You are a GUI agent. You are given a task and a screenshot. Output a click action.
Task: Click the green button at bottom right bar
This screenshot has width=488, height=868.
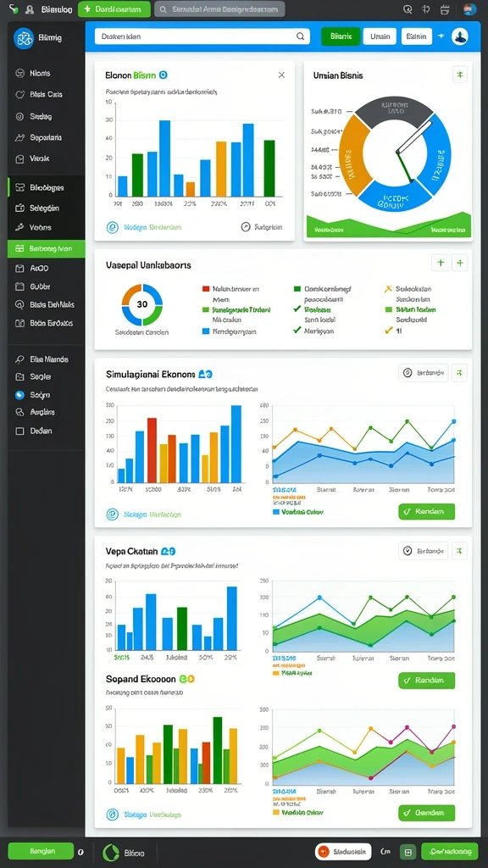tap(449, 851)
